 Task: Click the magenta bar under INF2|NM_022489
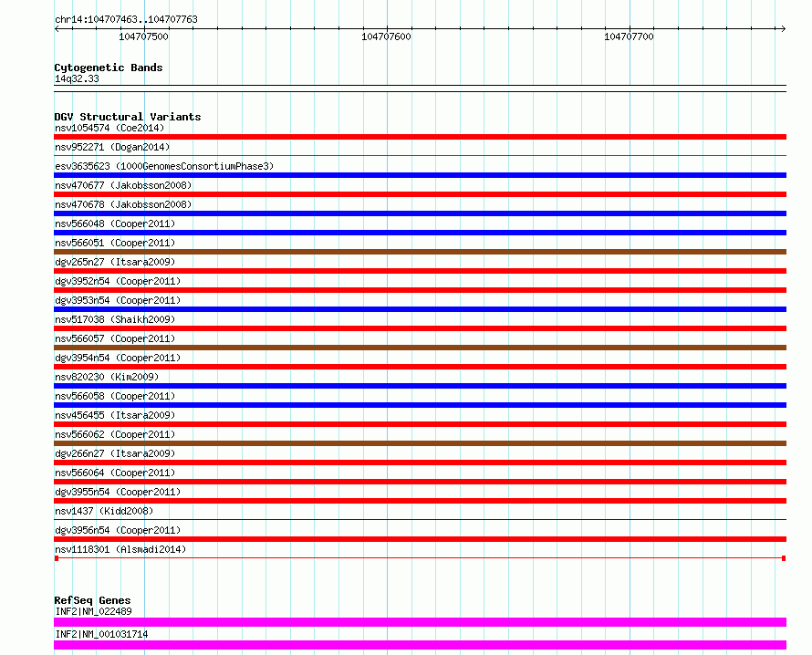pos(420,622)
